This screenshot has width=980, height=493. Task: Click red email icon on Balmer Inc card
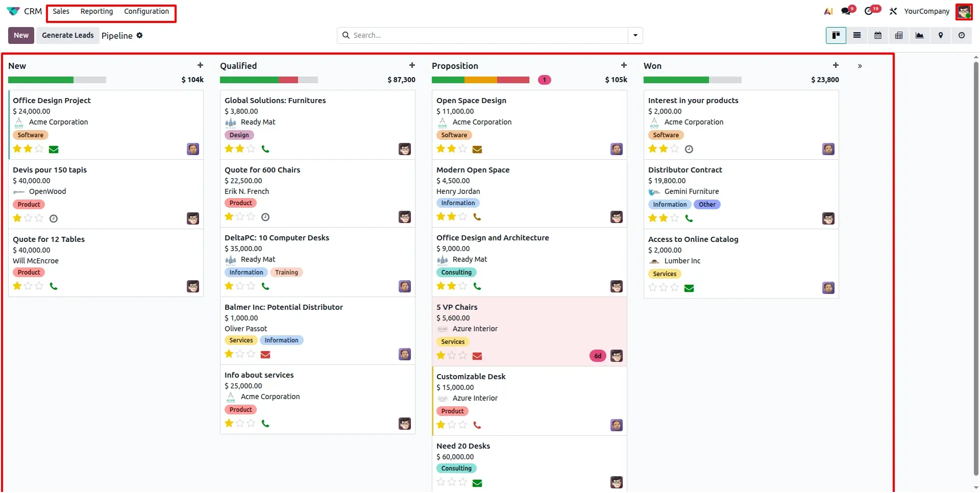click(x=265, y=355)
